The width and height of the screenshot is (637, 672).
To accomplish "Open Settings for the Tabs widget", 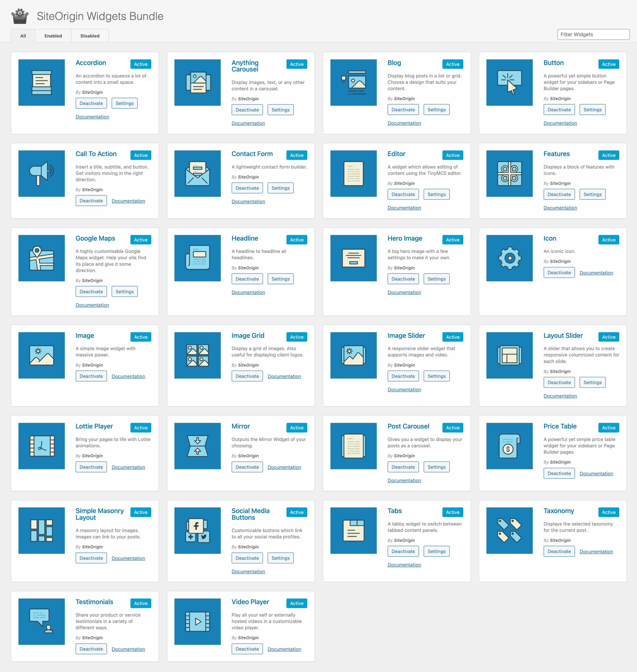I will tap(436, 549).
